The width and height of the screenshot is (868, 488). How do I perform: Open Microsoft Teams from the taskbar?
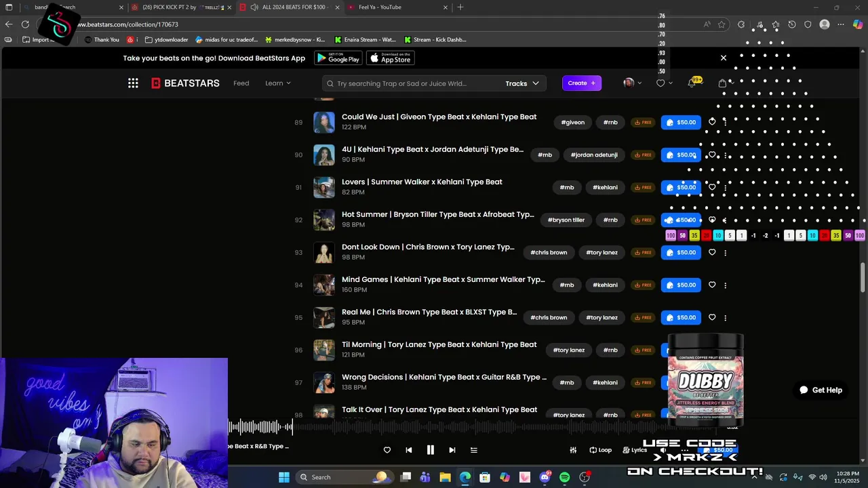point(425,477)
